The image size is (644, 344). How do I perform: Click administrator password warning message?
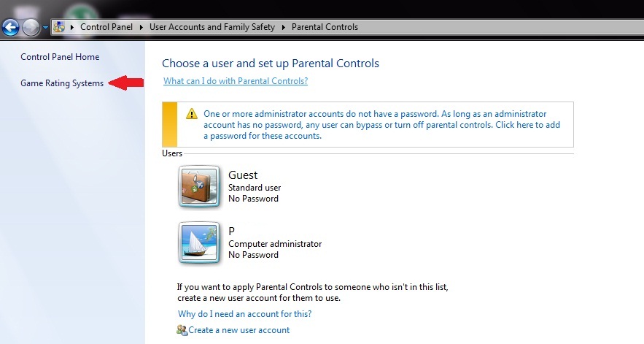click(381, 125)
